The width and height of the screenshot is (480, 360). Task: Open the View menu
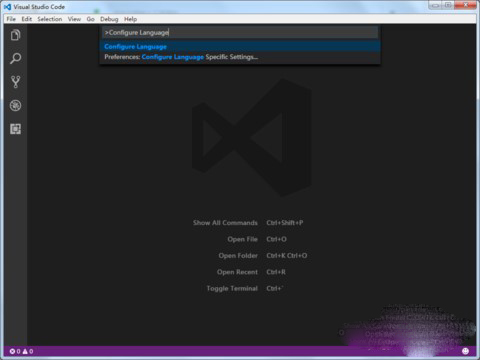74,19
